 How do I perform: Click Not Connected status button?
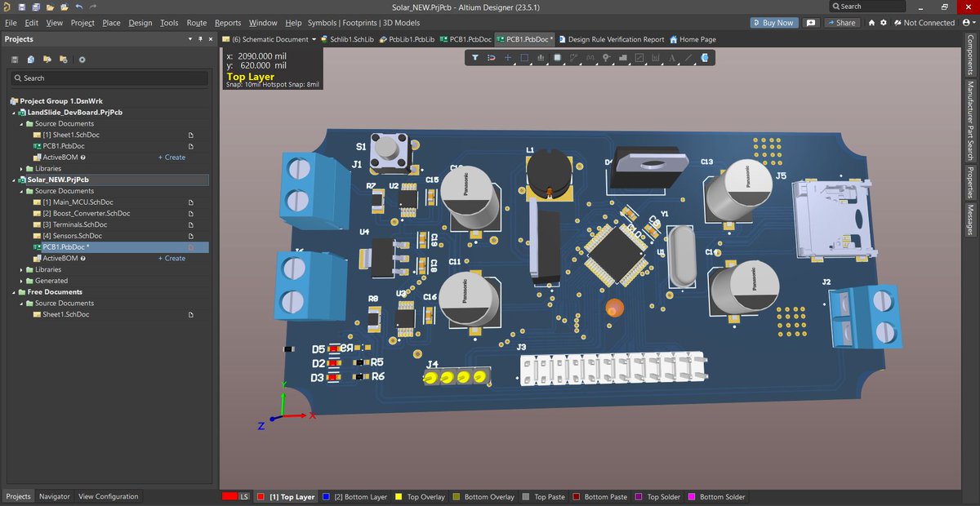[924, 23]
